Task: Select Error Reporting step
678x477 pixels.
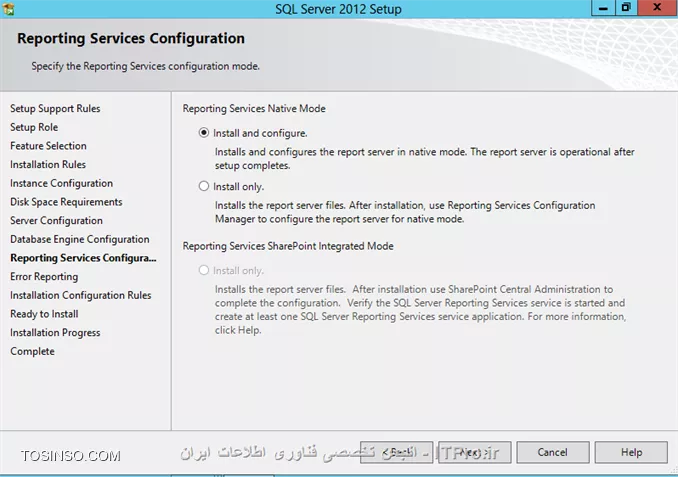Action: pyautogui.click(x=45, y=276)
